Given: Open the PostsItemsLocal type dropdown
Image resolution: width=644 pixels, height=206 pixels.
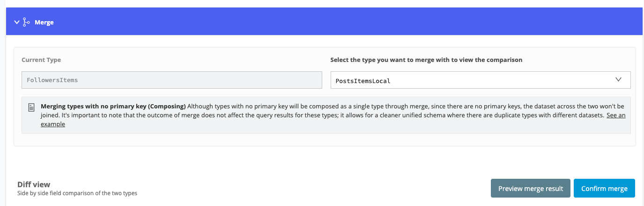Looking at the screenshot, I should click(x=481, y=80).
